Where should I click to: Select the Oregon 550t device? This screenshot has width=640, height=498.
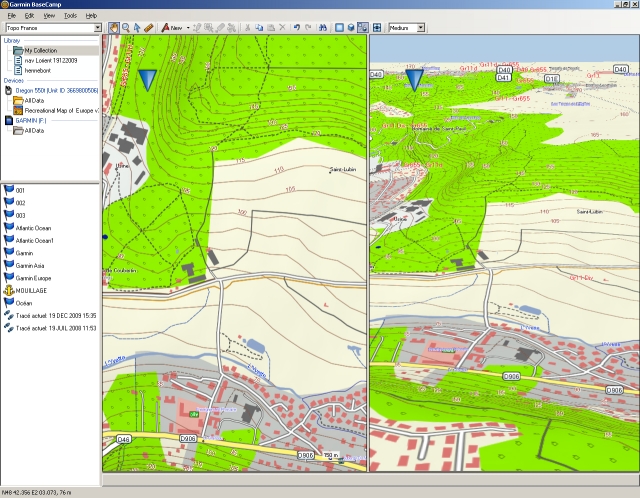click(x=57, y=91)
